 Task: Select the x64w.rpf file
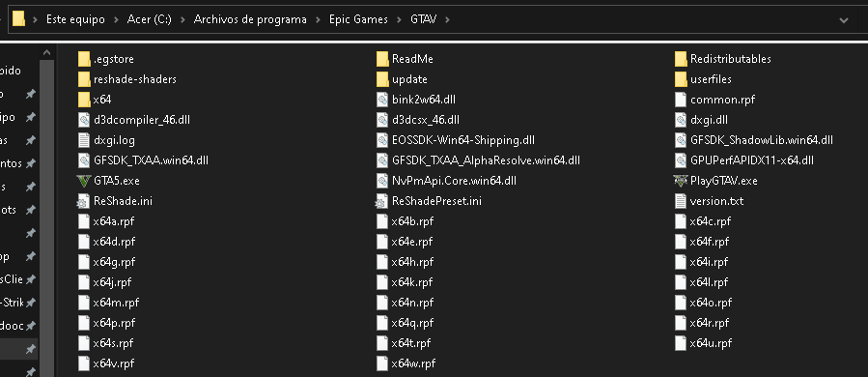coord(406,363)
